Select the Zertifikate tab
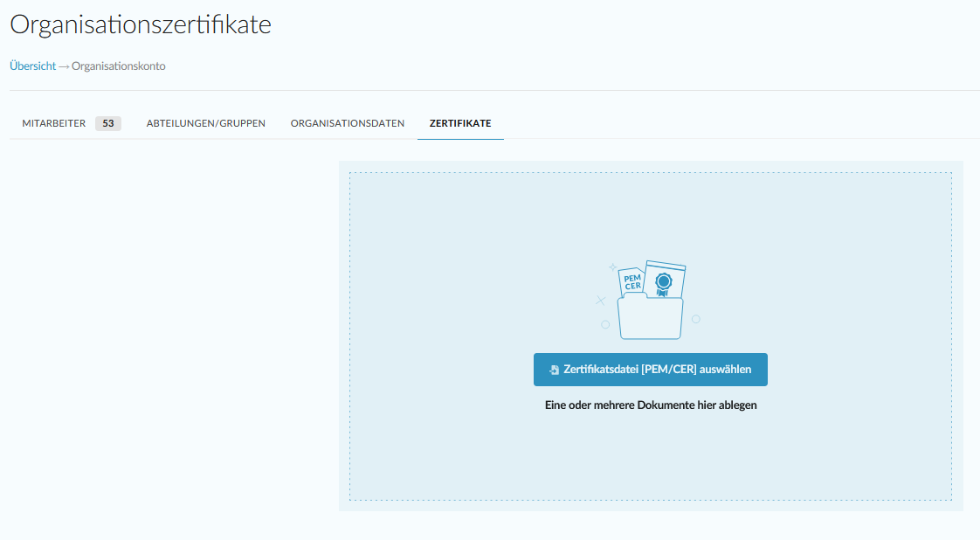980x540 pixels. point(460,123)
